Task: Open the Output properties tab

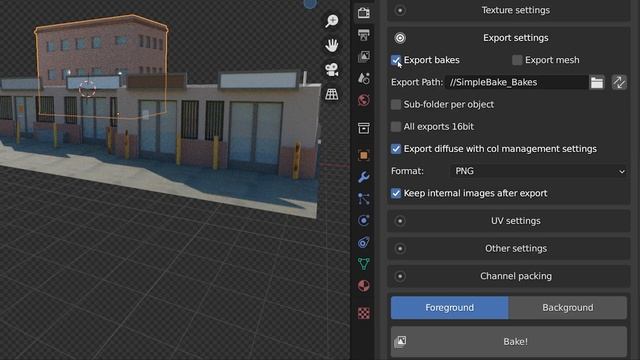Action: click(x=364, y=35)
